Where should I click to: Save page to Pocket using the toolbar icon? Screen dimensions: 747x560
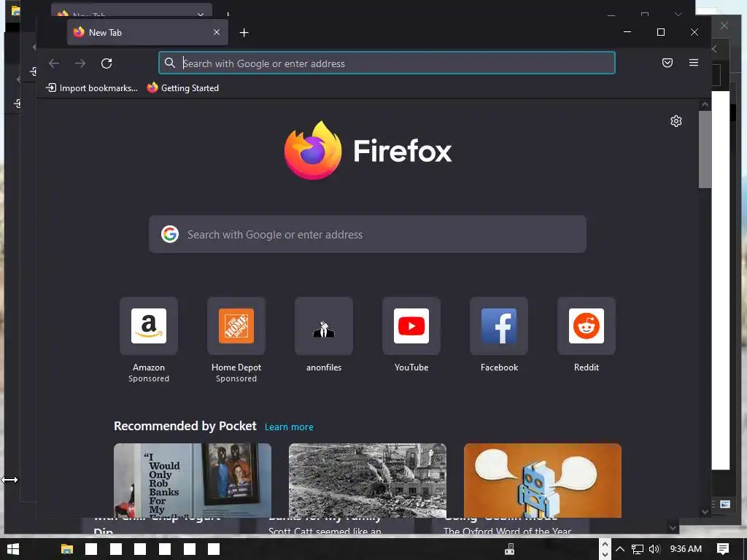(x=667, y=63)
